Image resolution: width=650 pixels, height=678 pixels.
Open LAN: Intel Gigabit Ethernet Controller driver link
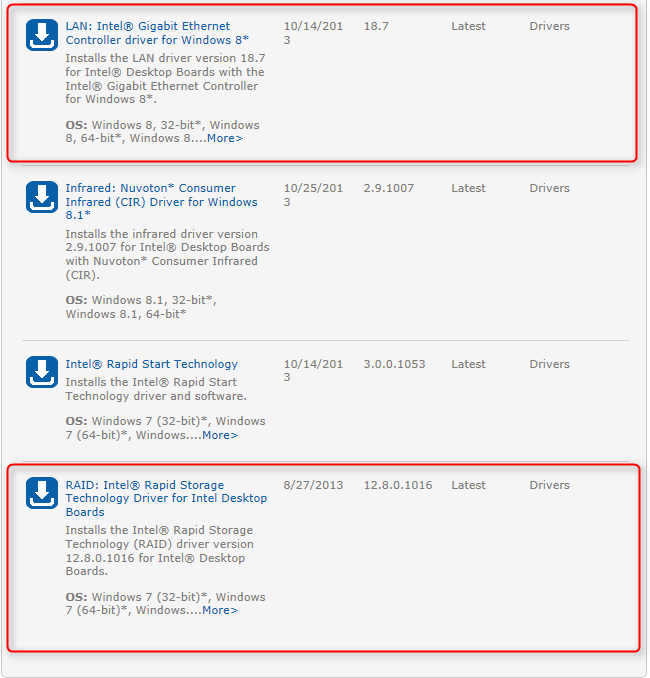[157, 33]
